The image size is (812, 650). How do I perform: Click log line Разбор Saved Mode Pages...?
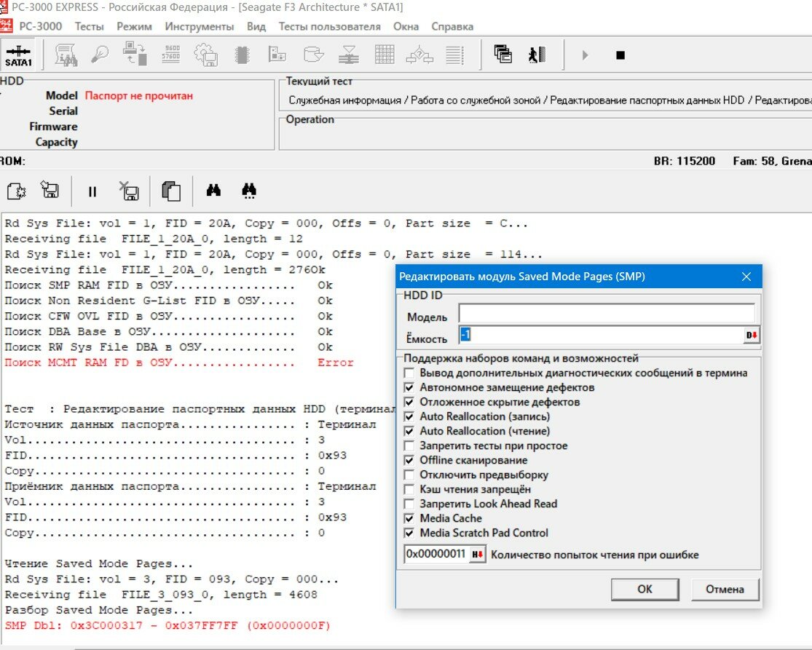pyautogui.click(x=98, y=610)
